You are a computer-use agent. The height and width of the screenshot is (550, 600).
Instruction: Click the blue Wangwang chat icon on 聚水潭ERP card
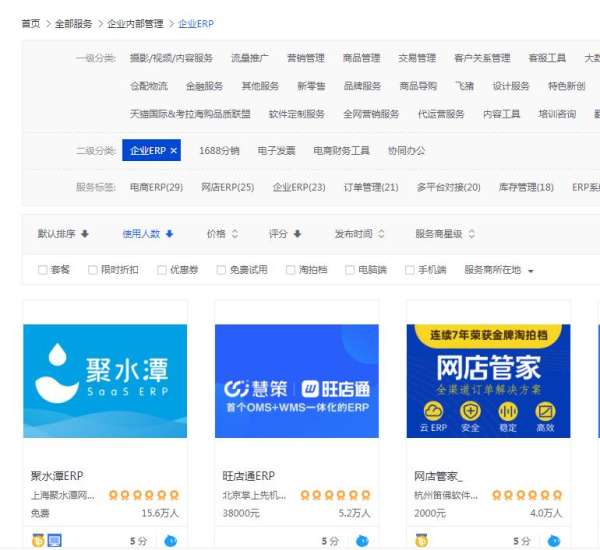click(170, 541)
